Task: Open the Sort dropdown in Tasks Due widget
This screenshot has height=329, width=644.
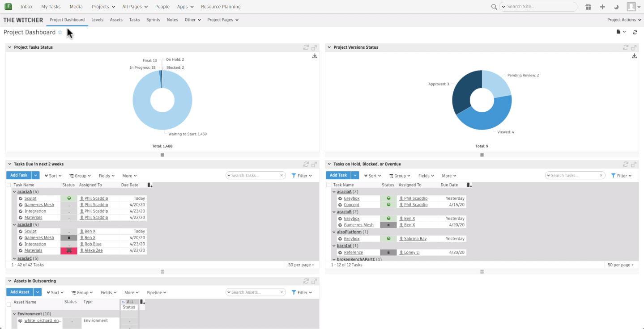Action: click(x=53, y=176)
